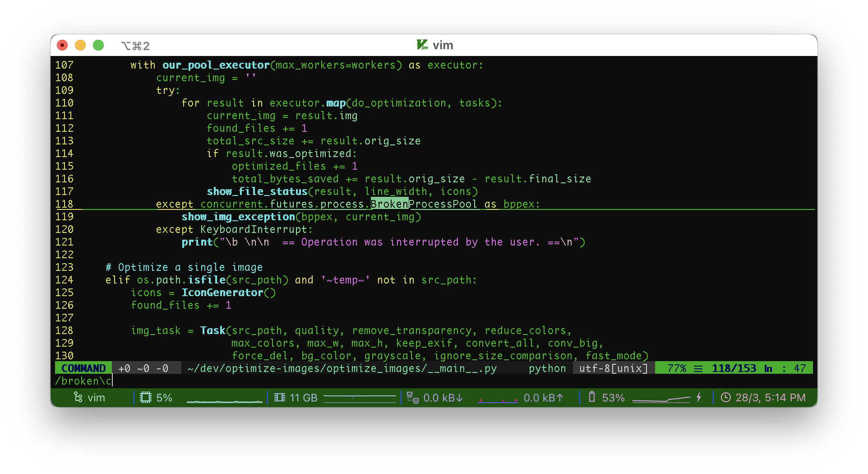Click the 118/153 line position indicator
Viewport: 868px width, 474px height.
734,368
